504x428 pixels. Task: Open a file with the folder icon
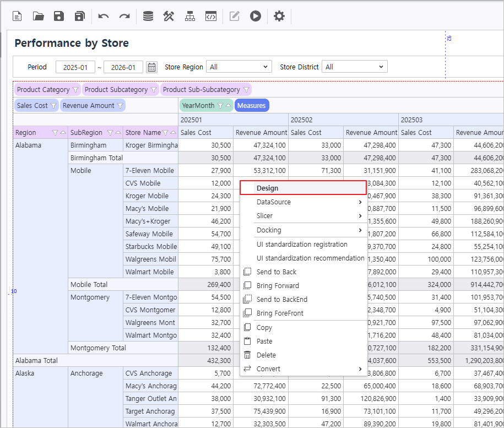(x=38, y=16)
